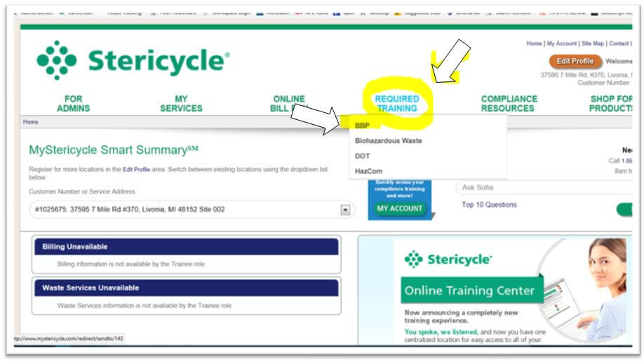Select BBP from the training dropdown

coord(362,126)
